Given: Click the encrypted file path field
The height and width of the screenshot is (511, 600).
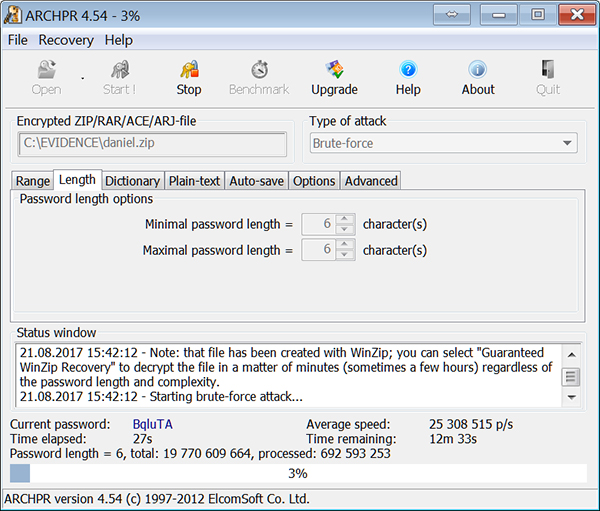Looking at the screenshot, I should (x=152, y=144).
